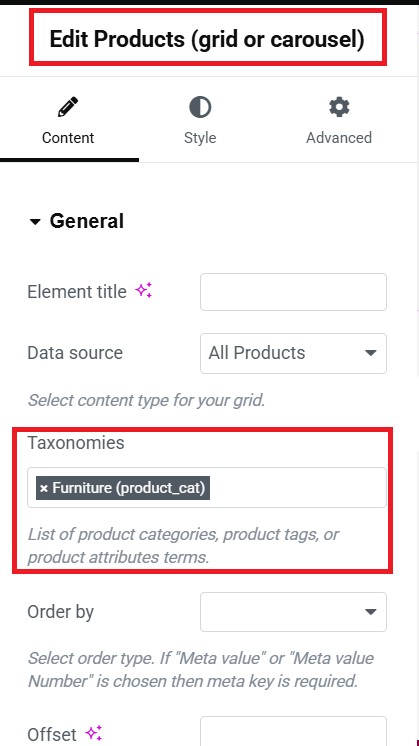Click the arrow in the Order by dropdown

[x=370, y=612]
